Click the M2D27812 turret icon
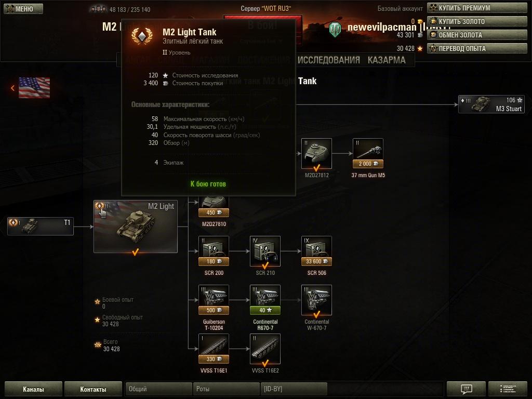This screenshot has height=399, width=532. pos(316,153)
